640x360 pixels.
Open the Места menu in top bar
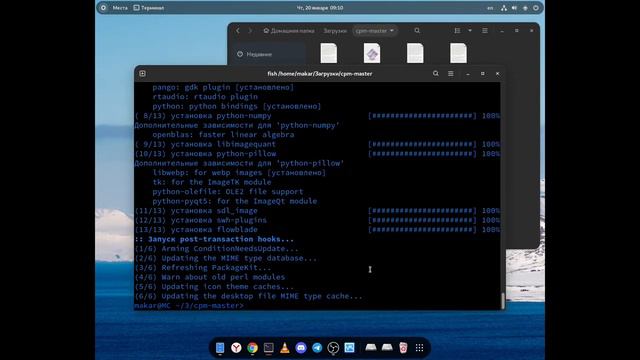click(120, 8)
